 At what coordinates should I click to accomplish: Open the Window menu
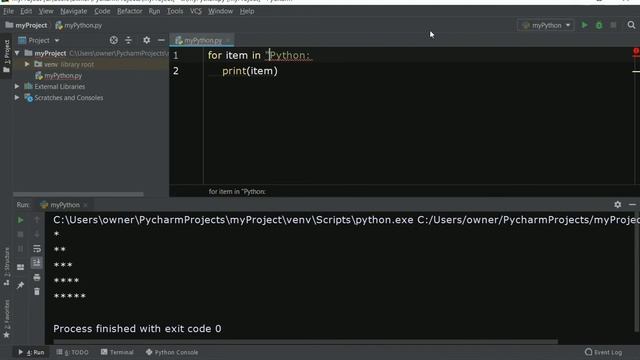(x=220, y=11)
